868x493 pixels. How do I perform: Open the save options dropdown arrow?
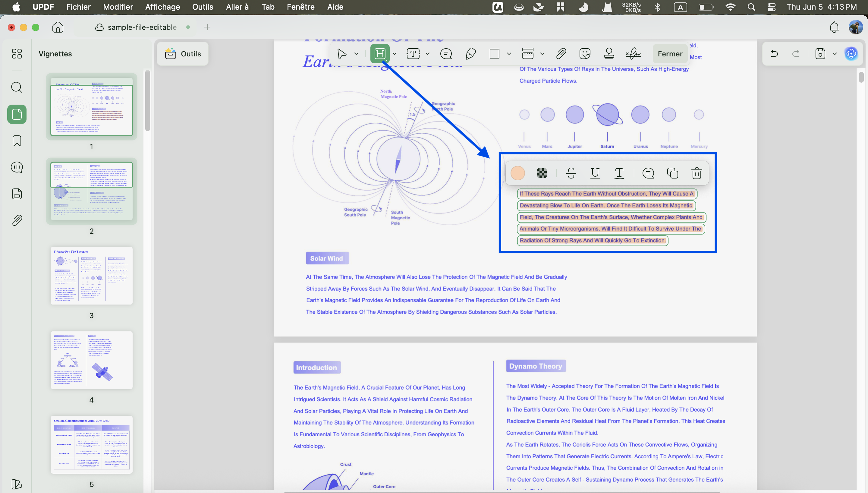click(x=835, y=53)
